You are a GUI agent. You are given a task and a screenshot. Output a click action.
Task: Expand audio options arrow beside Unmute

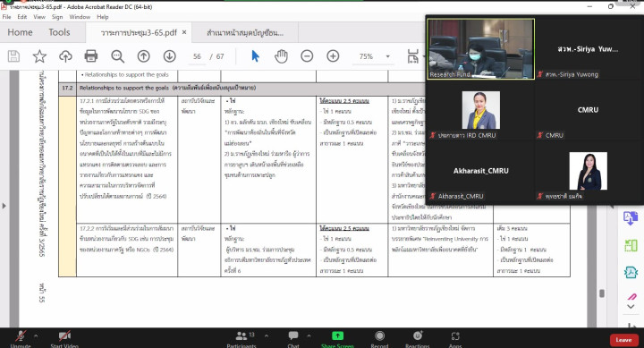click(x=36, y=335)
